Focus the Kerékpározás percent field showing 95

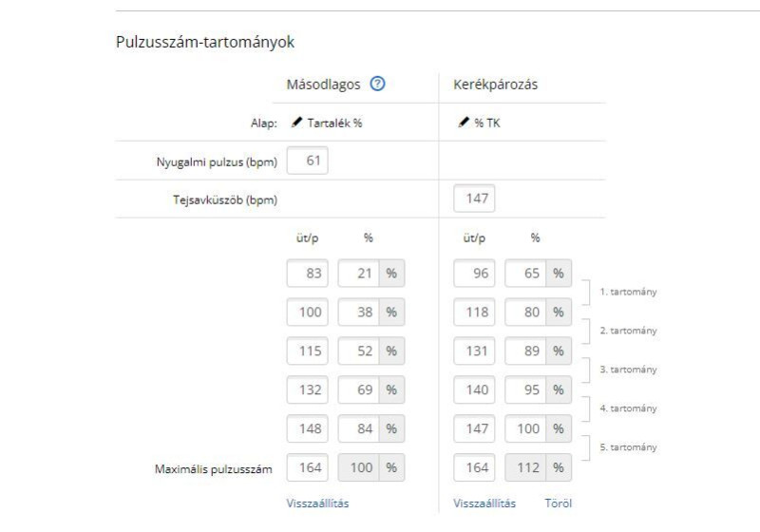(x=525, y=390)
